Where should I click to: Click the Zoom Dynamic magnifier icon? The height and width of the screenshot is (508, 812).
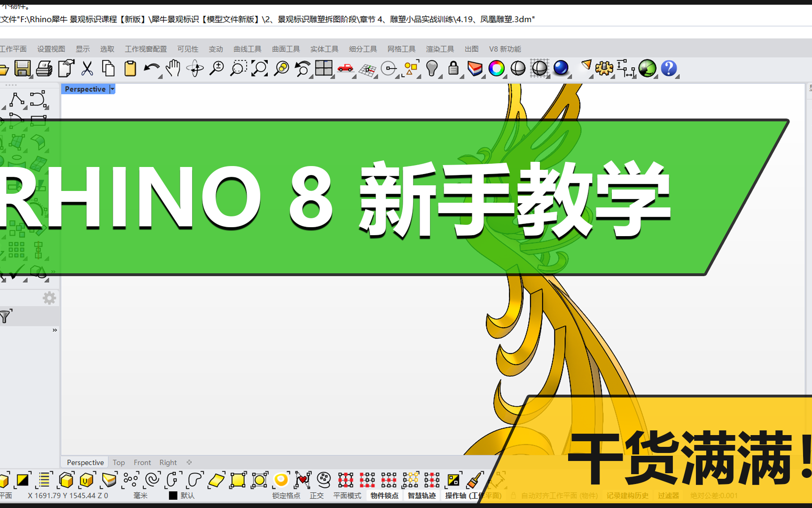[217, 69]
